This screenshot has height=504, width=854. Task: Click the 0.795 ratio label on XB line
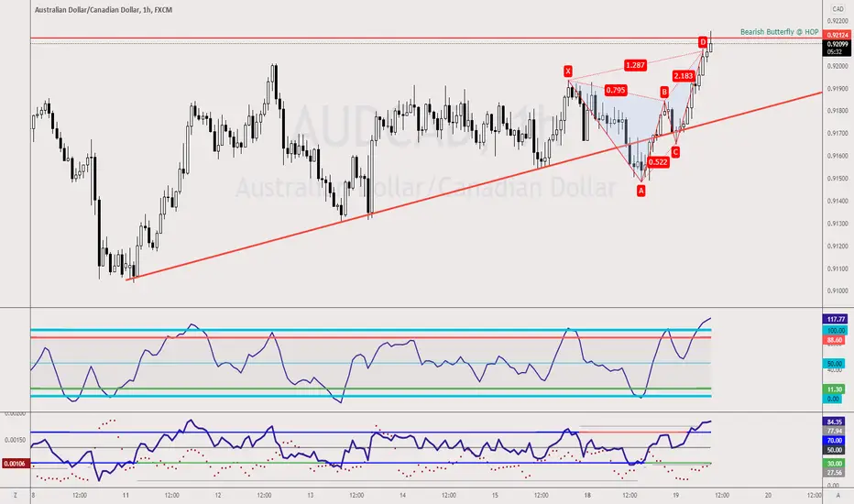point(616,90)
